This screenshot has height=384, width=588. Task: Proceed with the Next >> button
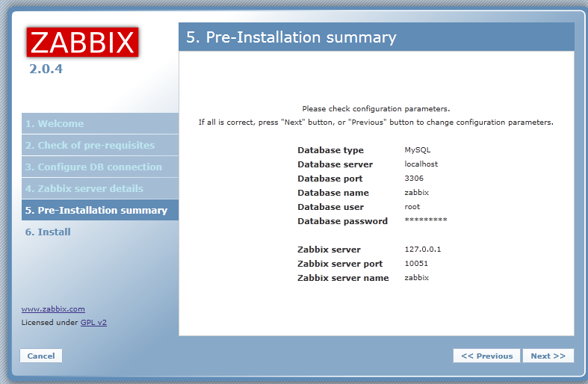pyautogui.click(x=548, y=356)
